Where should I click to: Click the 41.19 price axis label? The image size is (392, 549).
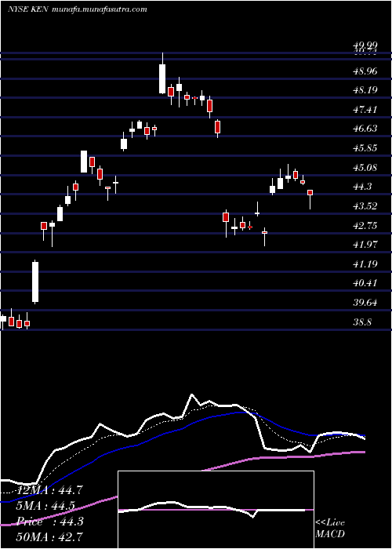(365, 264)
